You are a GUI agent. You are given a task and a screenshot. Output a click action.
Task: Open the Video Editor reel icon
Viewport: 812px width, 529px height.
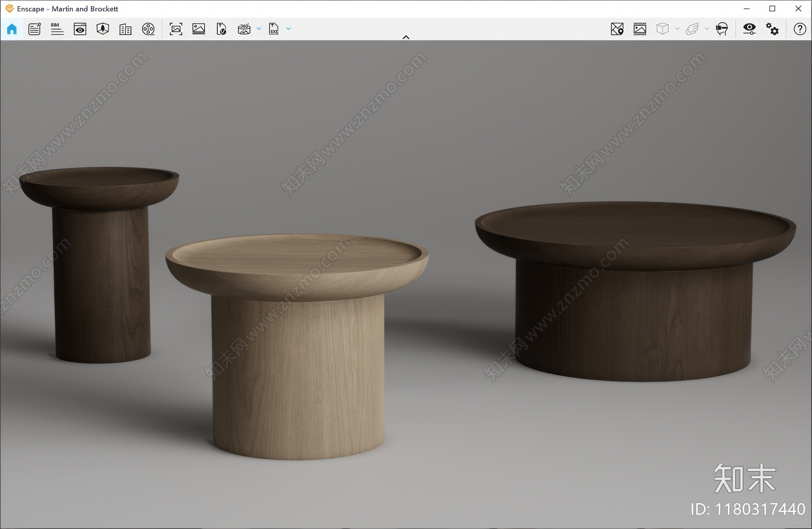pyautogui.click(x=148, y=29)
